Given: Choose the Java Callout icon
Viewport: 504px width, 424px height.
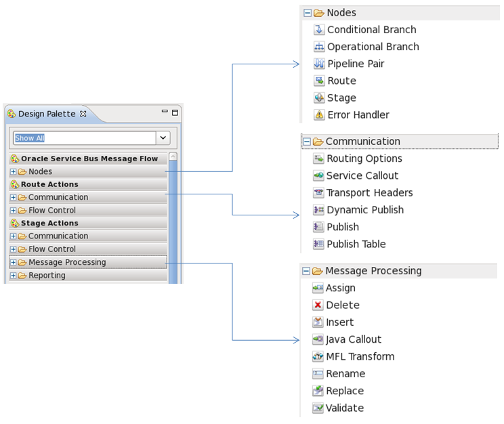Looking at the screenshot, I should [318, 339].
